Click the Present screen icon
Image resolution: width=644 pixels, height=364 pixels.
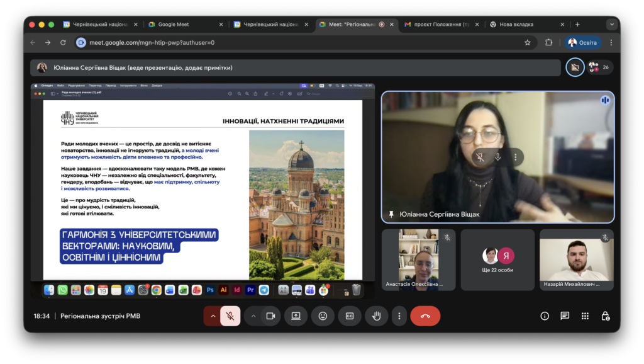(296, 316)
